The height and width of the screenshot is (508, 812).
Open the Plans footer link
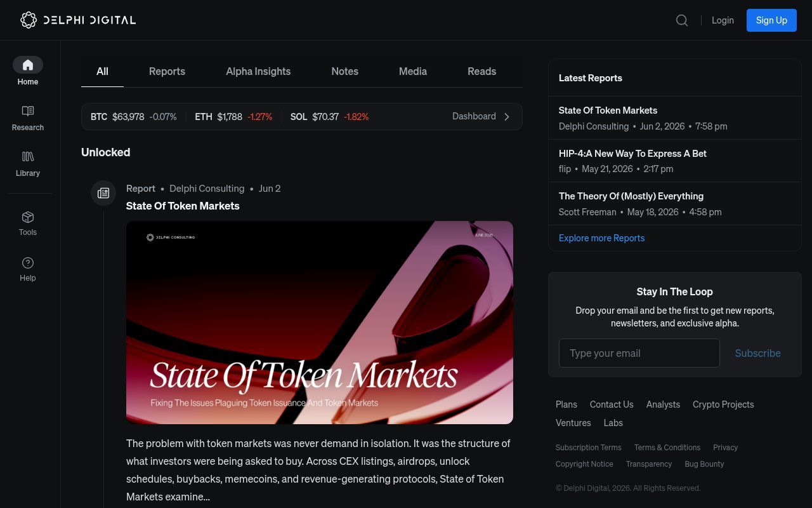pyautogui.click(x=566, y=404)
